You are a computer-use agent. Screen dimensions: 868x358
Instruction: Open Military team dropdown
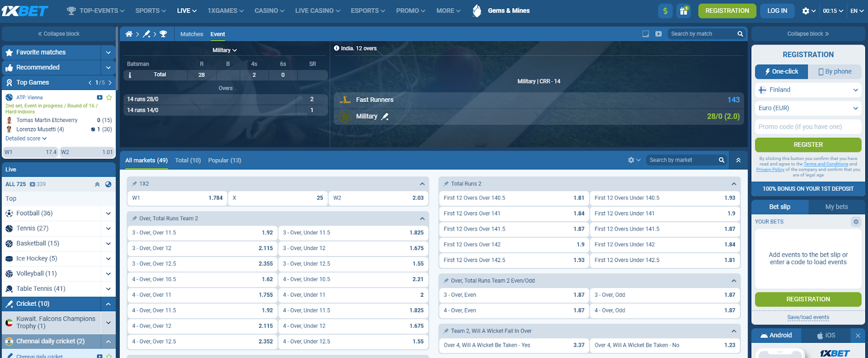(x=225, y=50)
